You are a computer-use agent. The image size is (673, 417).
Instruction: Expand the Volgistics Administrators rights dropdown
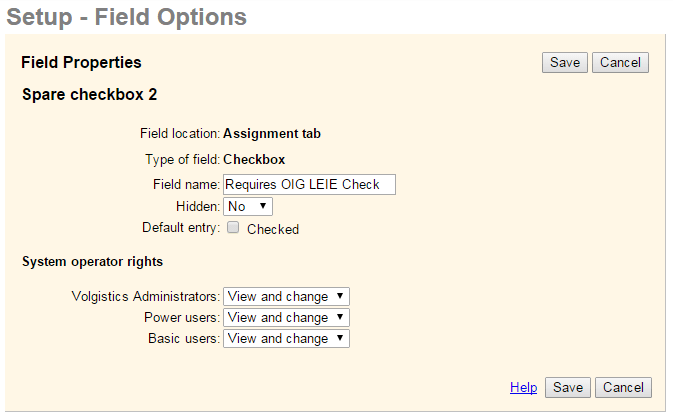point(286,296)
